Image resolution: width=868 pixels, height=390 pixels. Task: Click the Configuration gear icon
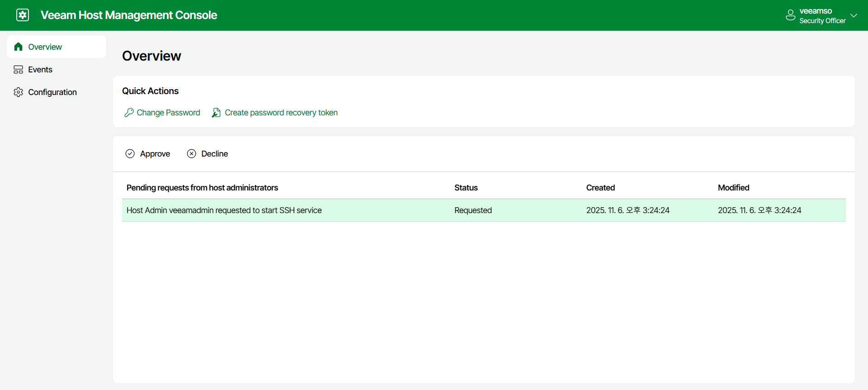pos(19,92)
